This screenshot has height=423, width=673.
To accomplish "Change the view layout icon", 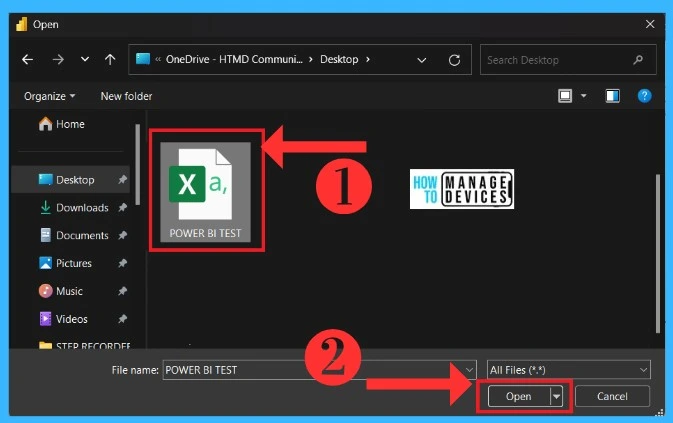I will pos(565,96).
